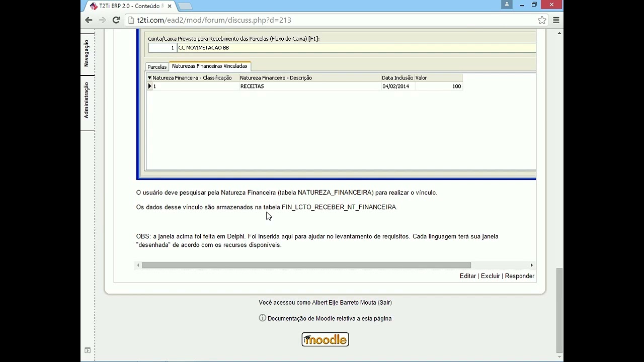Click the horizontal scrollbar right arrow
This screenshot has width=644, height=362.
click(531, 265)
